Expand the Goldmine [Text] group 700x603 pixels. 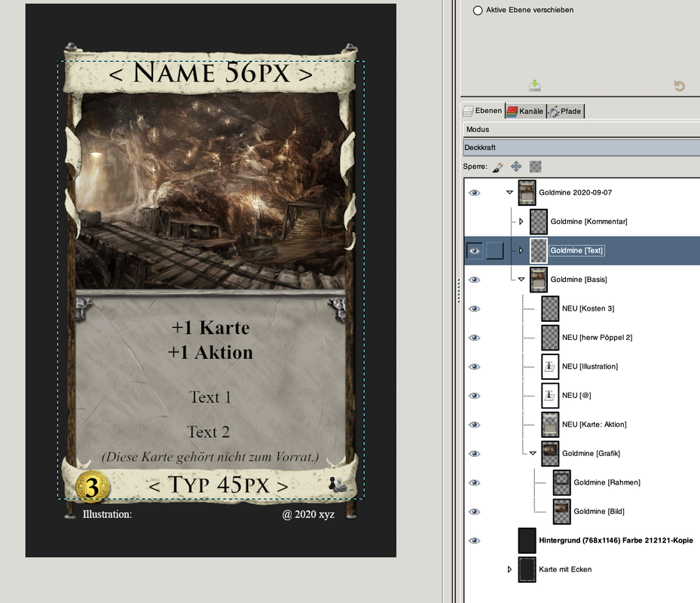(521, 250)
